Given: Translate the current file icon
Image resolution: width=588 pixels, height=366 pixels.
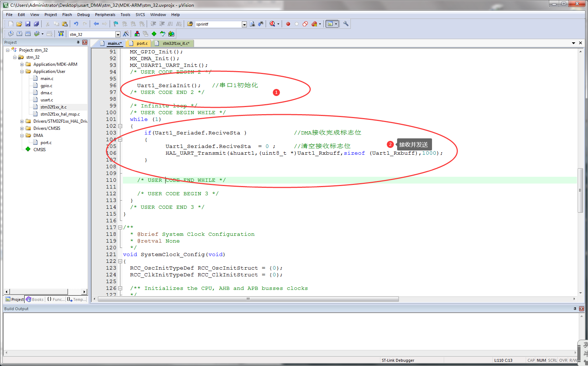Looking at the screenshot, I should 11,34.
